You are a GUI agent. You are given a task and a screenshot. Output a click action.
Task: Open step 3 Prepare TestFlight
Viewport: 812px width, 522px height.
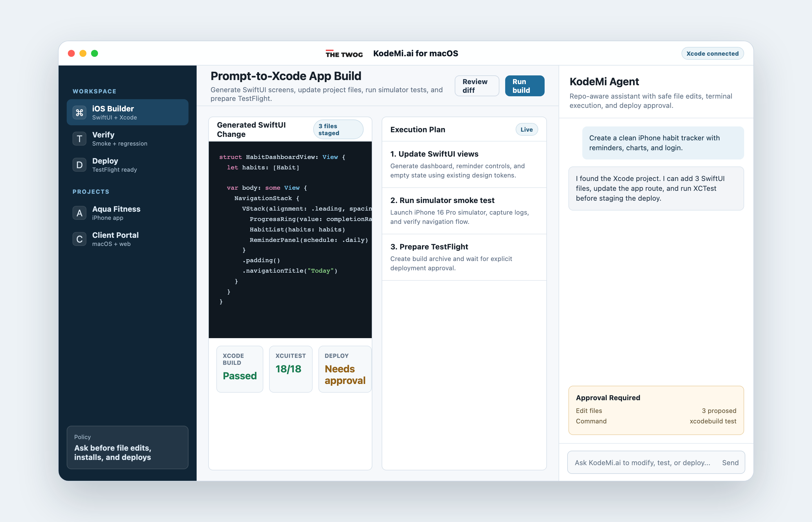[x=464, y=257]
